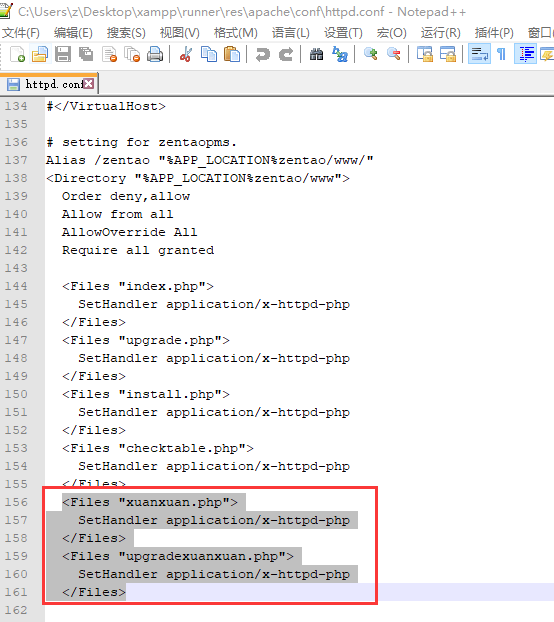
Task: Print the document using printer icon
Action: click(x=155, y=54)
